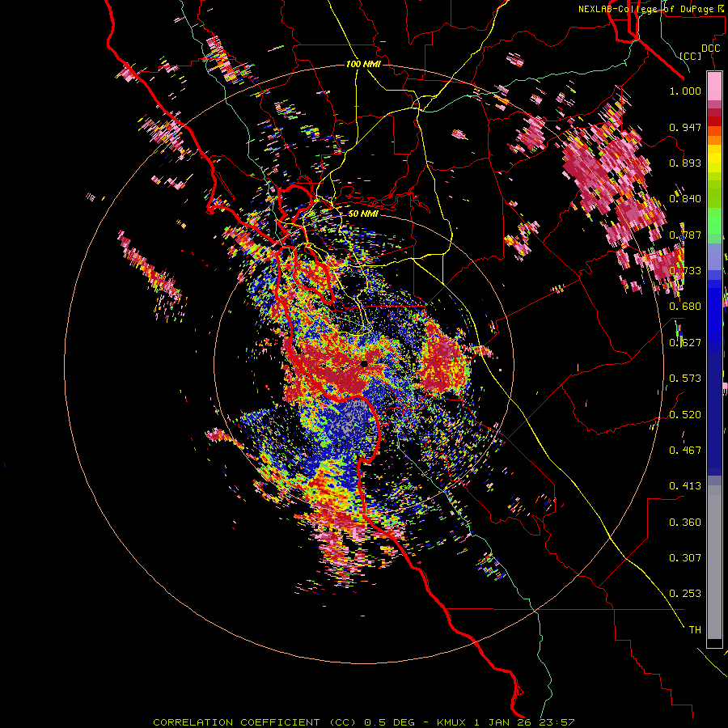Click the 1.000 legend value
The width and height of the screenshot is (728, 728).
click(685, 91)
